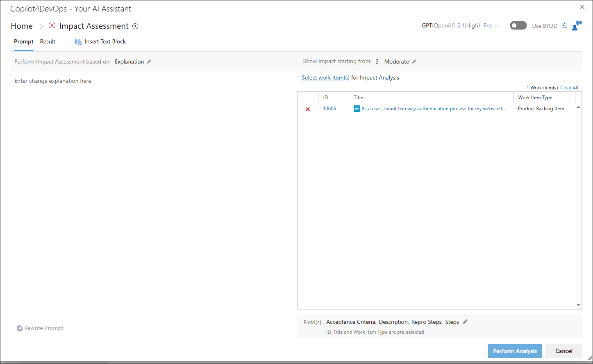Edit selected Field(s) using pencil icon
593x364 pixels.
pyautogui.click(x=465, y=322)
